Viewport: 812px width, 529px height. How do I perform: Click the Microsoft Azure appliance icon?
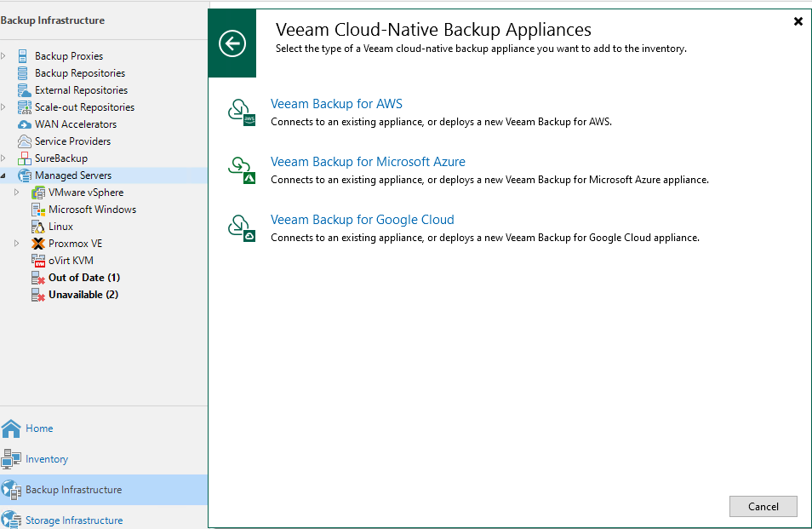click(x=241, y=170)
